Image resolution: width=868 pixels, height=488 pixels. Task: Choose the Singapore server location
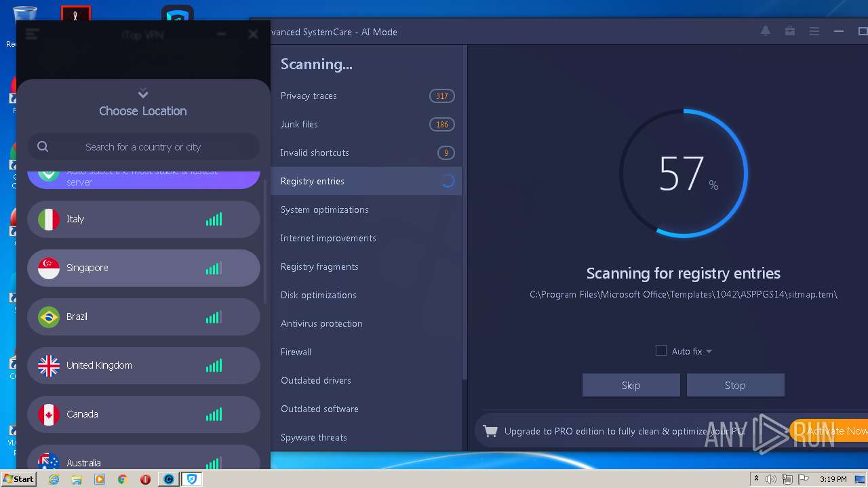pyautogui.click(x=144, y=268)
